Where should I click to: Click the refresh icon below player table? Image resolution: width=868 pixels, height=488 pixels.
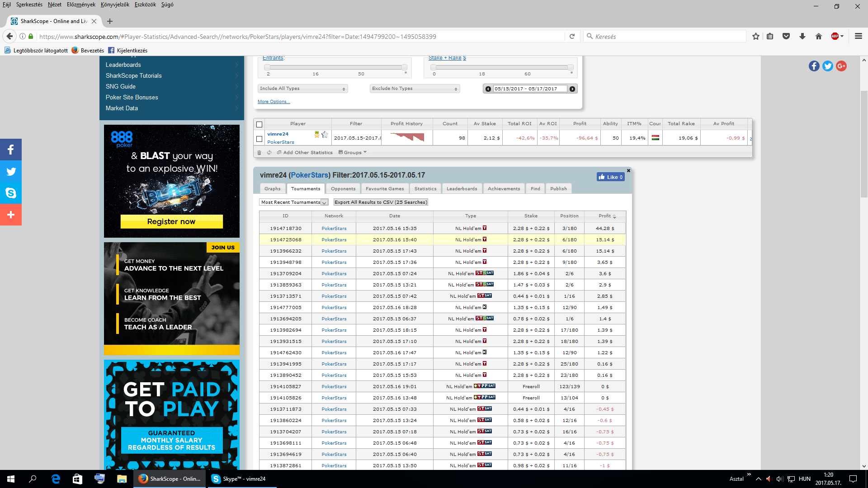click(x=269, y=153)
